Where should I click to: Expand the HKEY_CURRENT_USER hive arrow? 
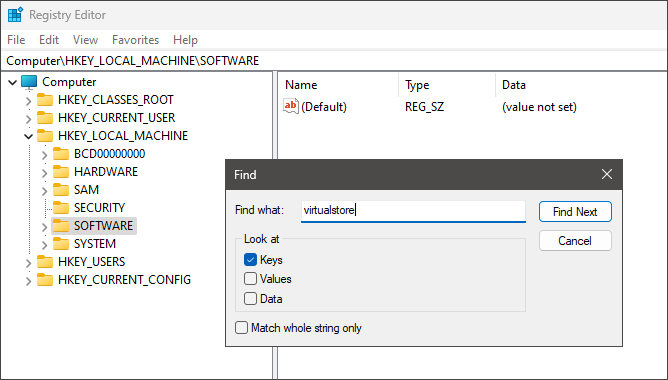coord(29,118)
